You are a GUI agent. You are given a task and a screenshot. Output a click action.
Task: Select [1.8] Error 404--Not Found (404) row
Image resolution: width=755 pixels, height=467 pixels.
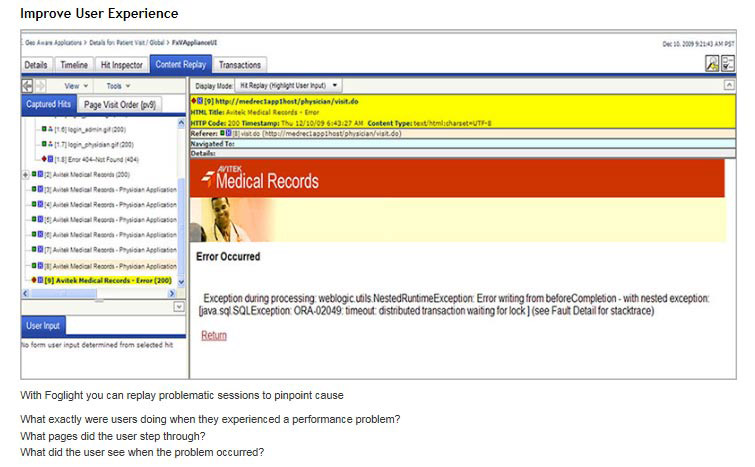96,159
